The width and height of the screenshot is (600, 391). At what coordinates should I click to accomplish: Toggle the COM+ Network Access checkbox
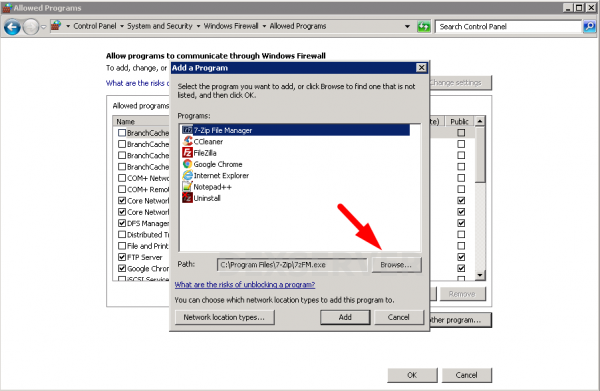tap(122, 178)
